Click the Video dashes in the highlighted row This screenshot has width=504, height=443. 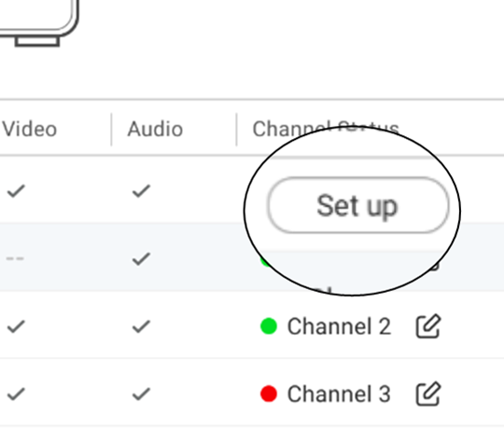click(x=15, y=258)
